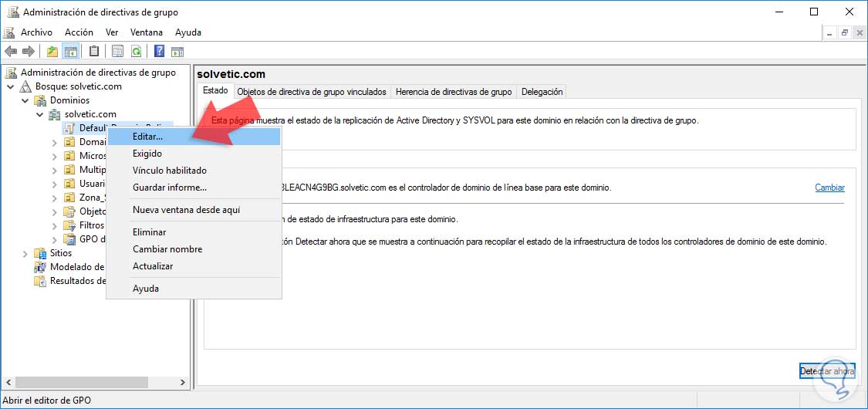
Task: Click the Modelado de directivas icon
Action: 40,267
